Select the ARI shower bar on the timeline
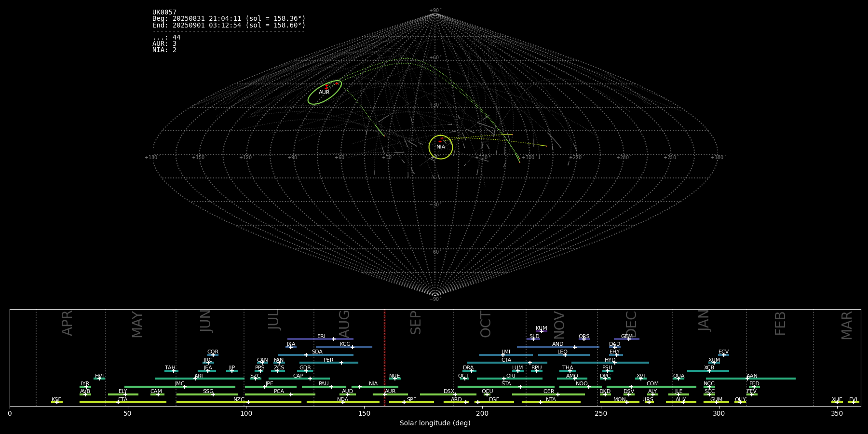Image resolution: width=868 pixels, height=434 pixels. coord(200,379)
